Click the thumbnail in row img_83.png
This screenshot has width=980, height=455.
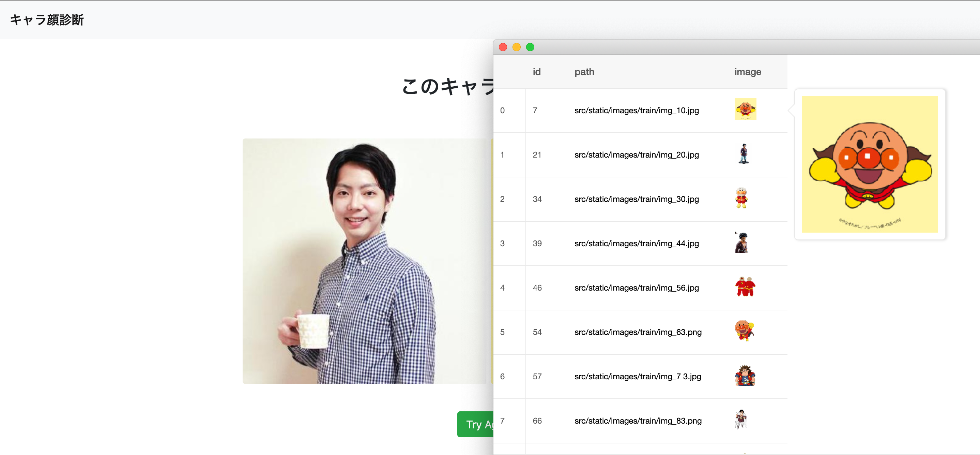point(741,420)
